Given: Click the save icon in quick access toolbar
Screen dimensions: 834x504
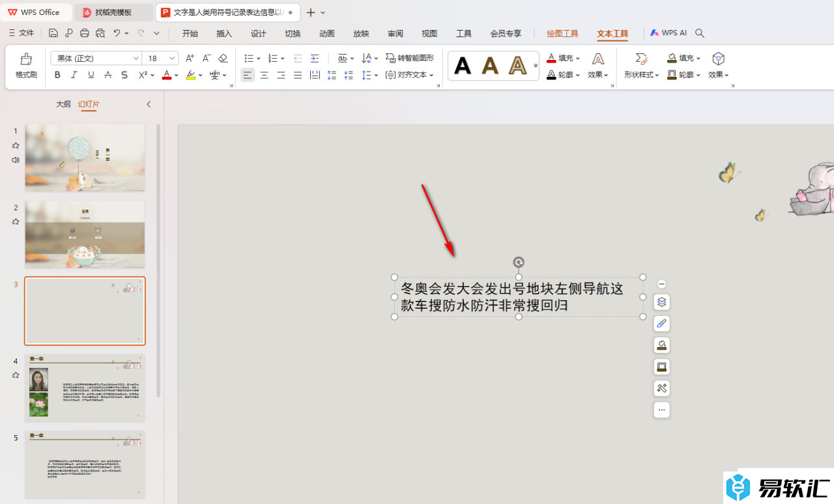Looking at the screenshot, I should [x=53, y=33].
